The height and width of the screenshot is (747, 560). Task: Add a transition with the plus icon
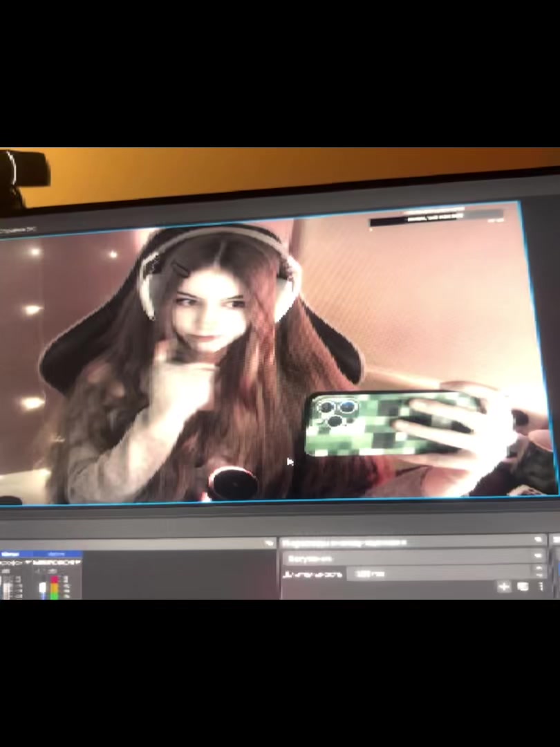tap(503, 587)
